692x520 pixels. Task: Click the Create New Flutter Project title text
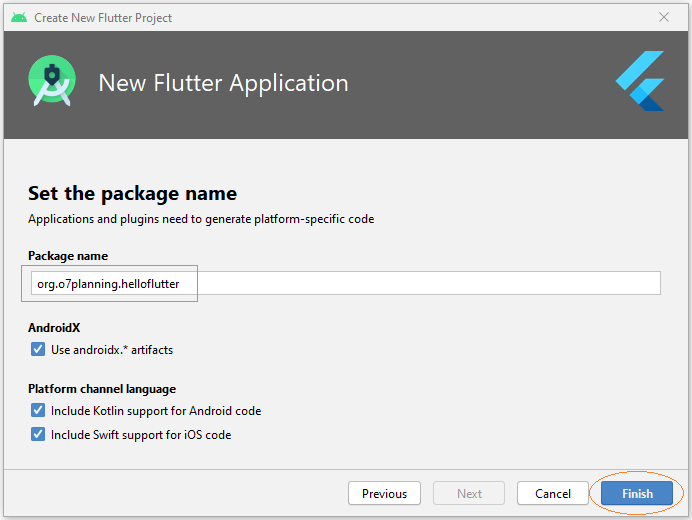click(103, 18)
